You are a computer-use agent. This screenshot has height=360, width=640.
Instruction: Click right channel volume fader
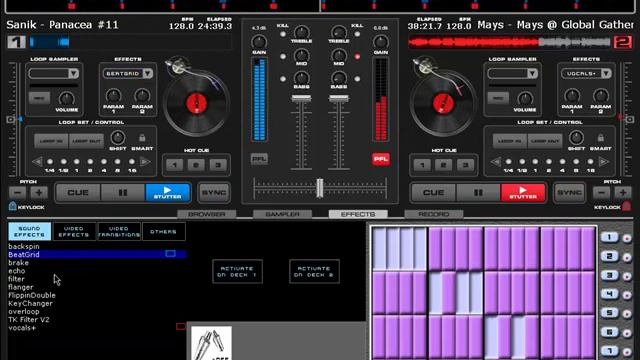[339, 98]
